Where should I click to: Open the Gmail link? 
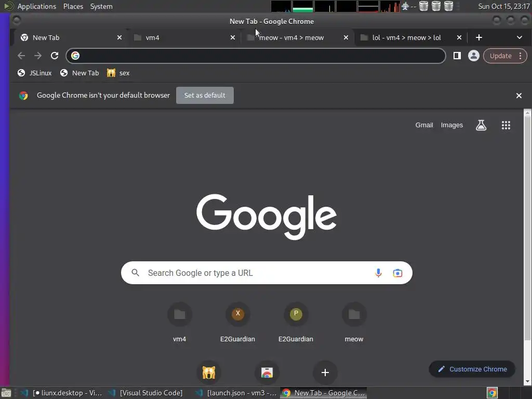[x=424, y=125]
